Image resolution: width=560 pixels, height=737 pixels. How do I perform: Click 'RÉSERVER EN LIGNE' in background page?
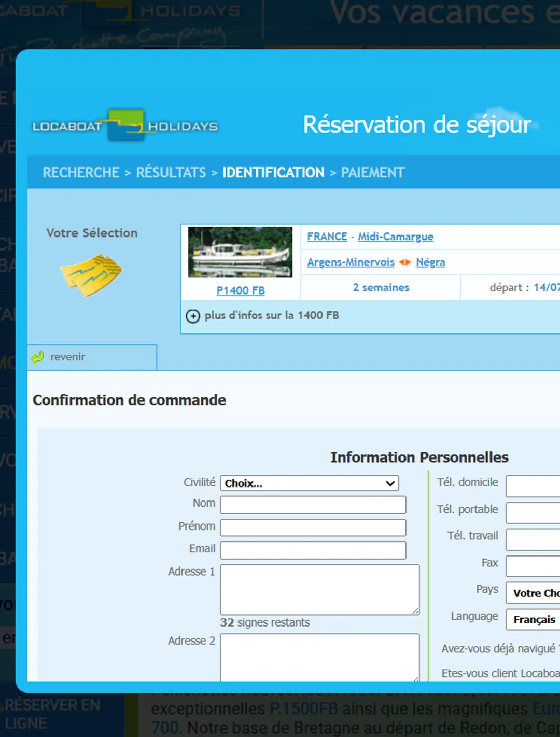pyautogui.click(x=52, y=714)
